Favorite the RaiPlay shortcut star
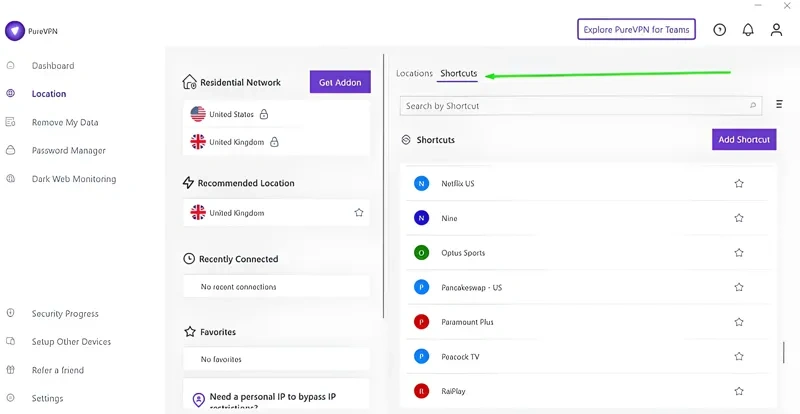 739,391
